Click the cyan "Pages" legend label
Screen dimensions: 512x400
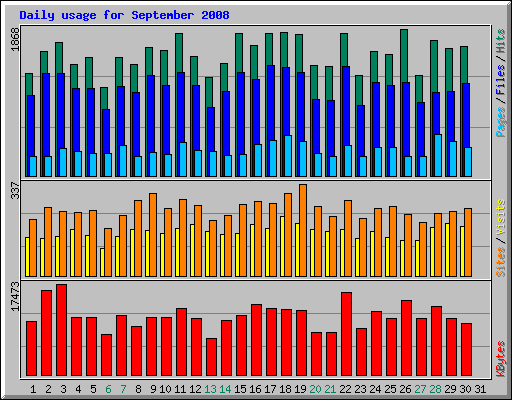tap(501, 122)
